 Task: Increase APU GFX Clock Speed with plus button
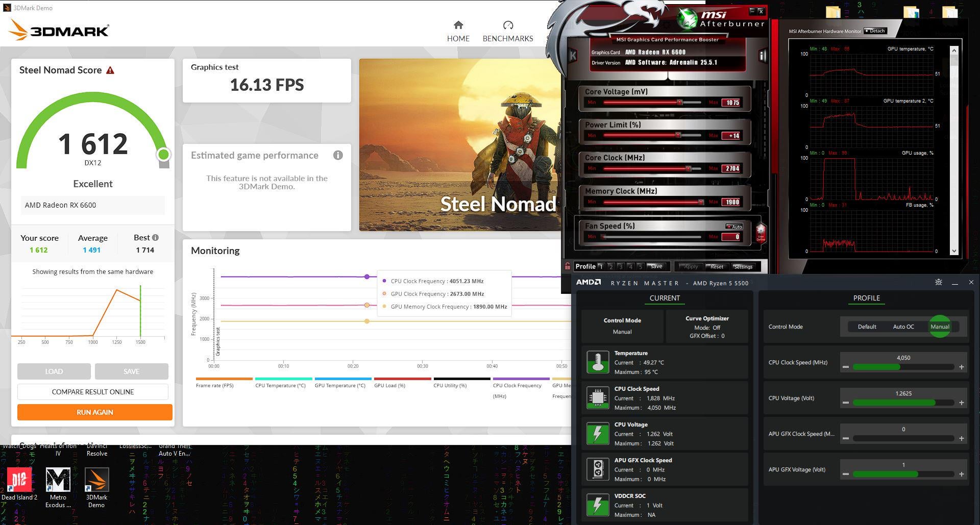pyautogui.click(x=962, y=439)
